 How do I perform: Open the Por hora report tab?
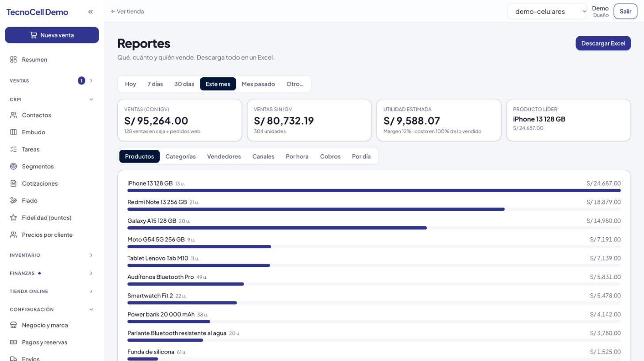[x=297, y=156]
